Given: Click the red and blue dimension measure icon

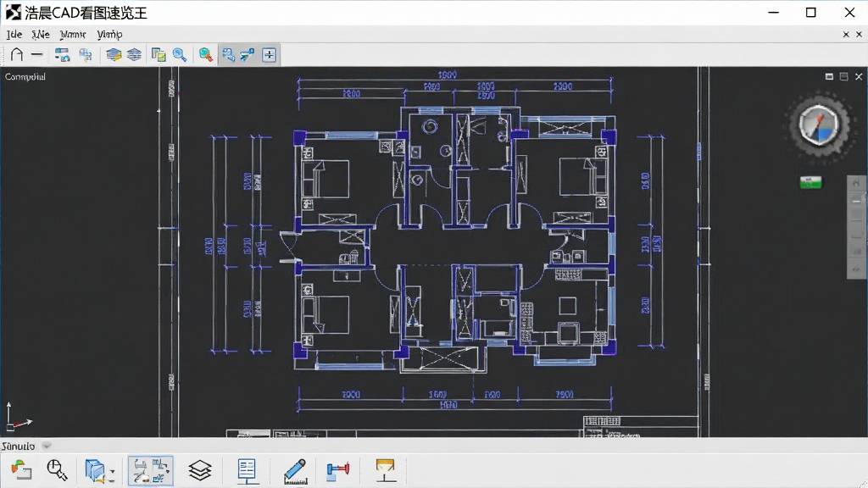Looking at the screenshot, I should pos(337,471).
